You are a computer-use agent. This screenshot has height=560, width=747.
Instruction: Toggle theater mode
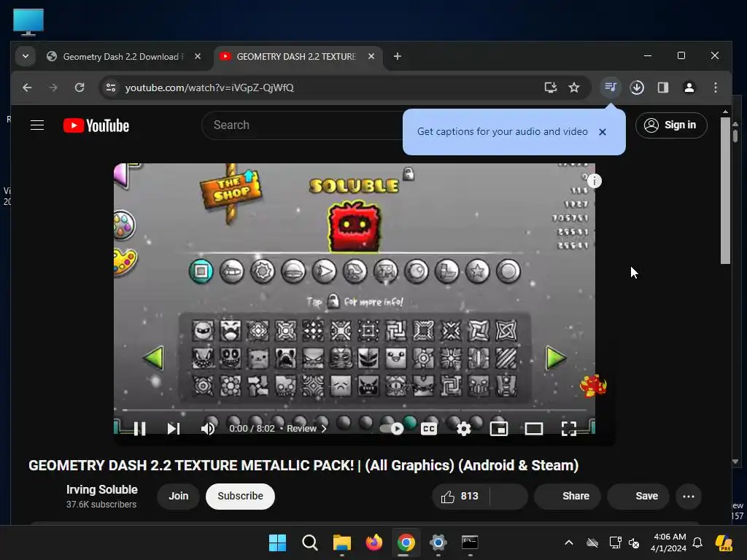(x=533, y=429)
